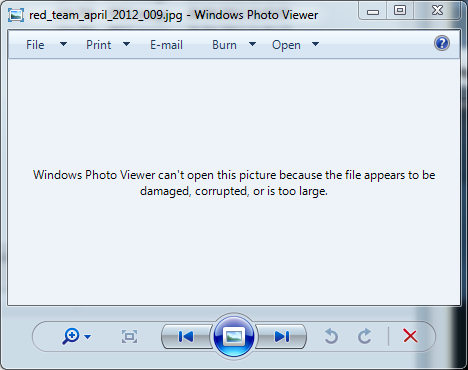Expand the zoom level dropdown arrow
468x370 pixels.
pyautogui.click(x=88, y=337)
